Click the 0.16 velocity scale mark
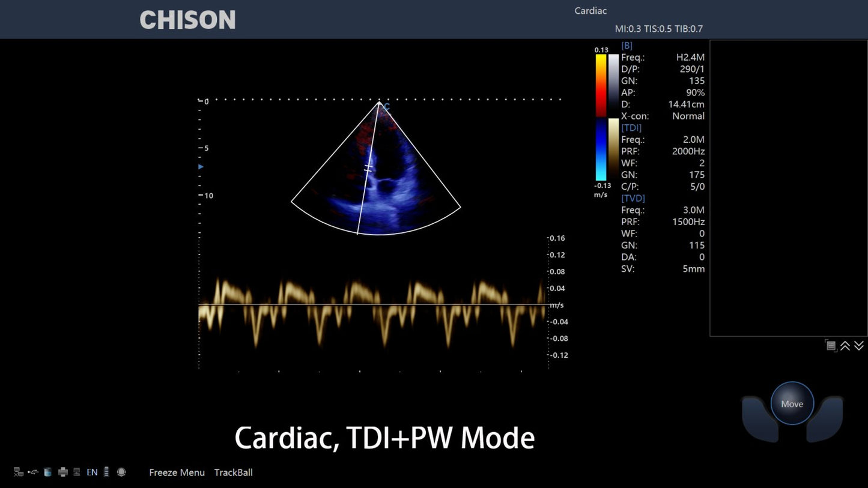The width and height of the screenshot is (868, 488). 557,238
